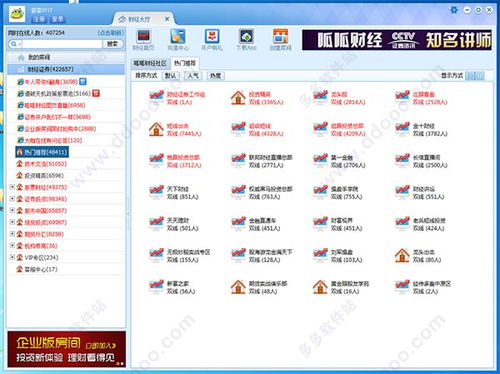Open 天天理财 room with 501 online

(x=174, y=224)
